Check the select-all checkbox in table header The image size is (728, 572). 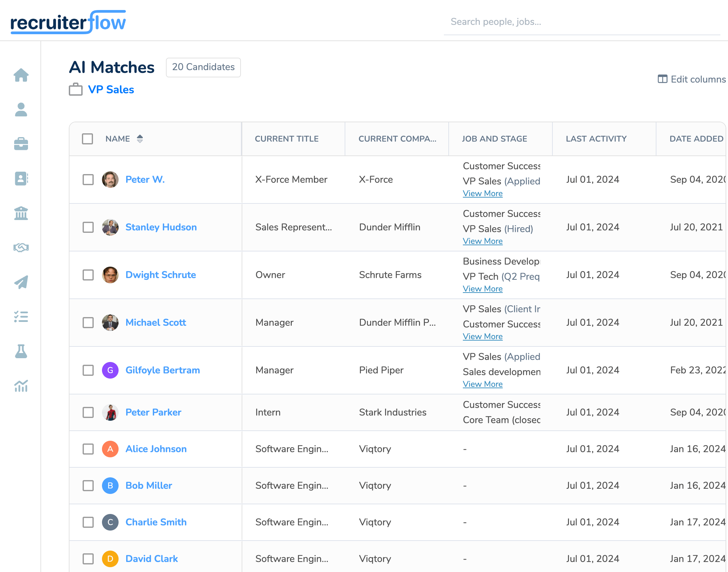87,139
